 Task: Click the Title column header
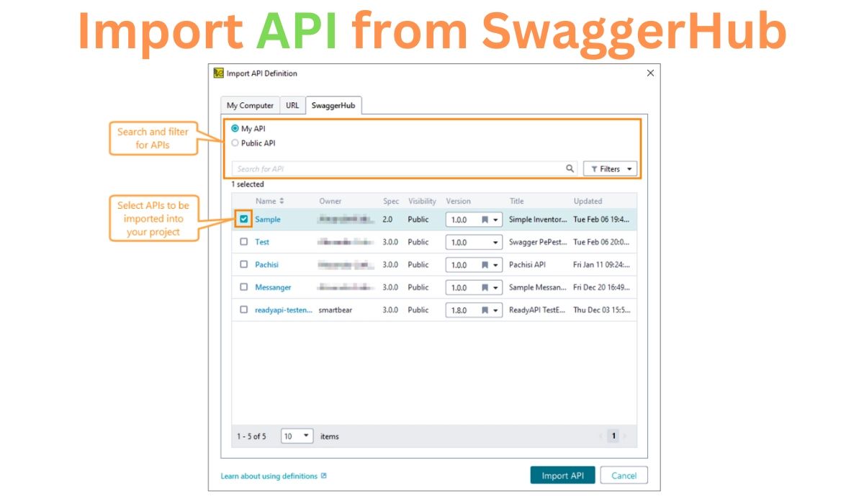pyautogui.click(x=516, y=201)
